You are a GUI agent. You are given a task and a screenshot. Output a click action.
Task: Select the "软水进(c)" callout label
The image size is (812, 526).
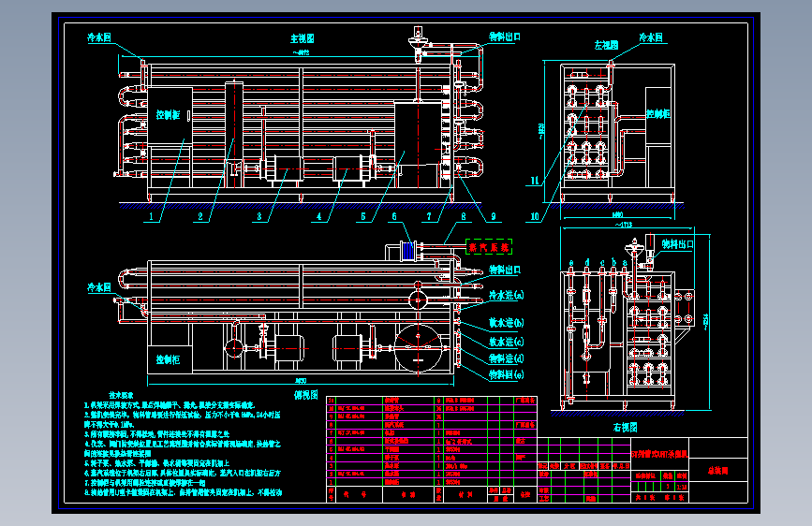[507, 342]
